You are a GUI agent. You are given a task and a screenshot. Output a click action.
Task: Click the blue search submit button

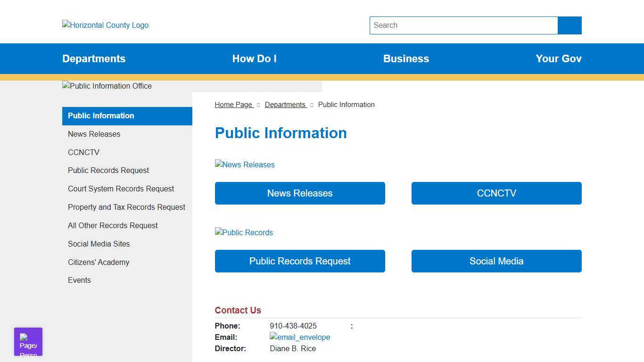[570, 25]
